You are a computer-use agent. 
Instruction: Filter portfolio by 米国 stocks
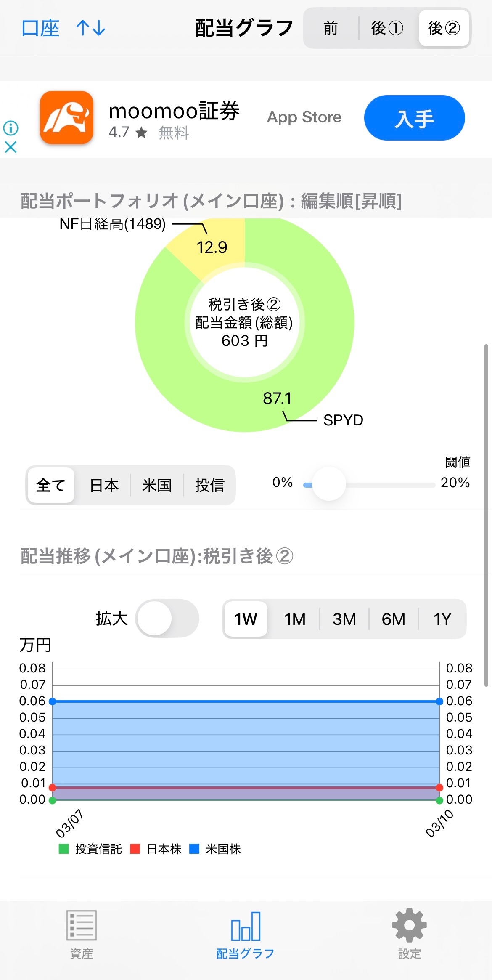point(157,485)
